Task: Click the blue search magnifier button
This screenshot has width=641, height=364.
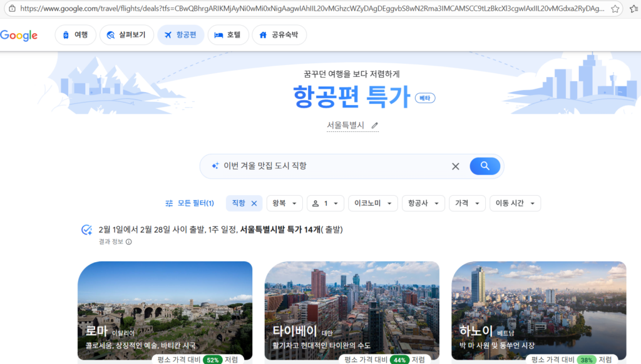Action: coord(485,166)
